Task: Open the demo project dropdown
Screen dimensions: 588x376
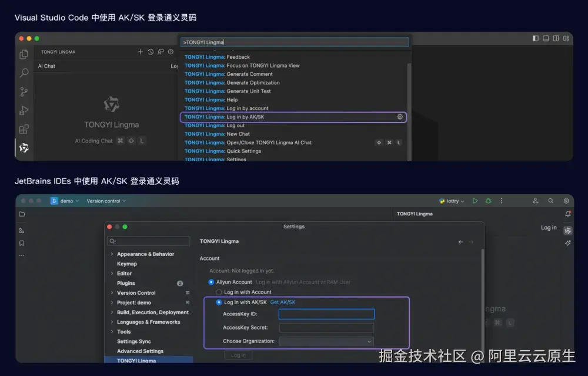Action: 65,201
